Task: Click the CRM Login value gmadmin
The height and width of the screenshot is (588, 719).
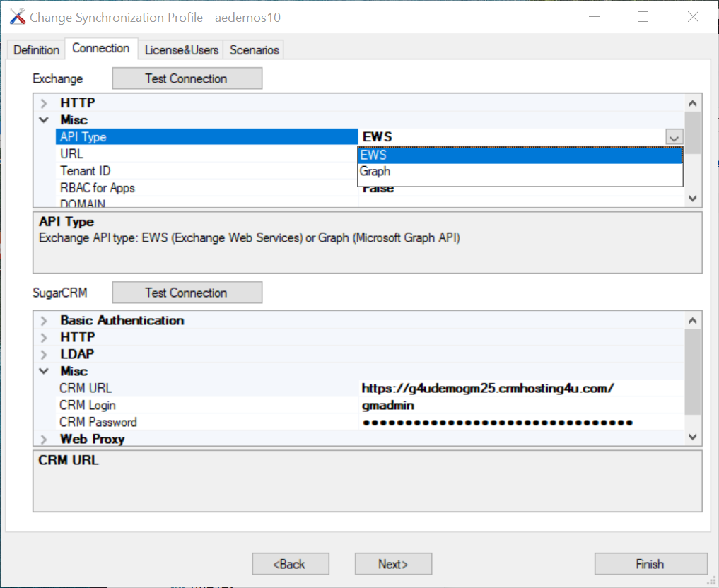Action: pyautogui.click(x=388, y=405)
